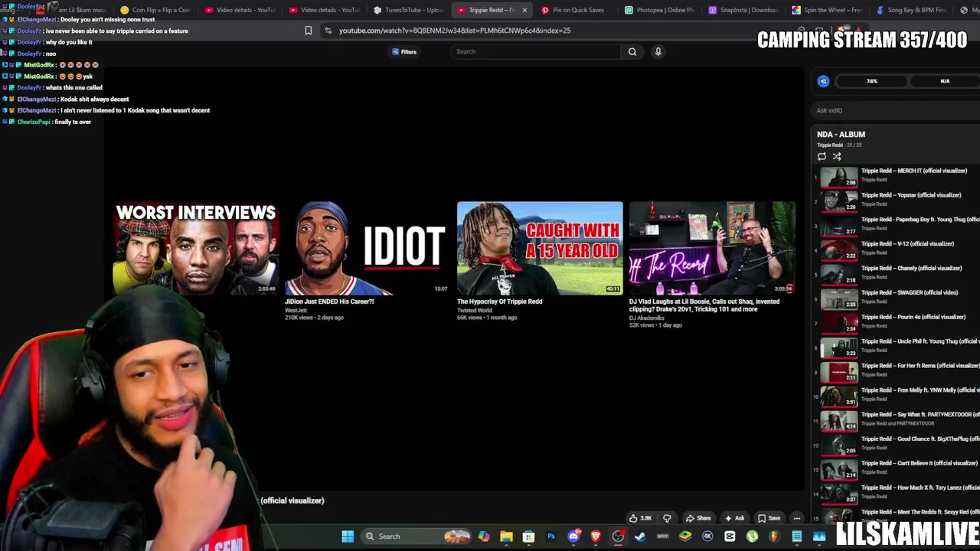This screenshot has width=980, height=551.
Task: Like the video with thumbs up
Action: click(x=640, y=518)
